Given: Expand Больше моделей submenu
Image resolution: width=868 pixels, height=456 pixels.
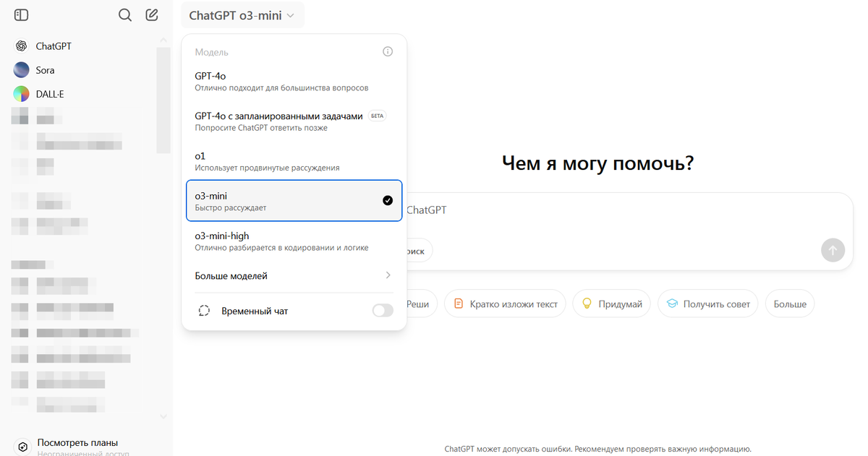Looking at the screenshot, I should tap(289, 275).
